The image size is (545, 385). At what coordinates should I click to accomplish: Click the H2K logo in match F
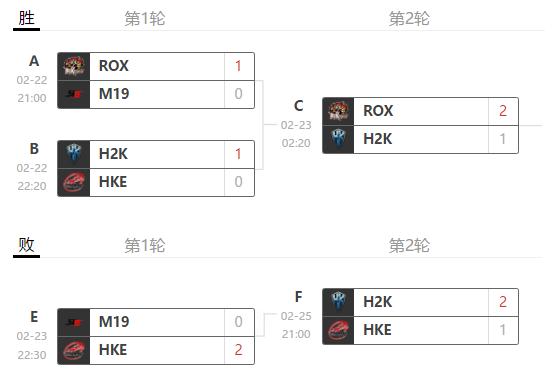click(x=338, y=302)
